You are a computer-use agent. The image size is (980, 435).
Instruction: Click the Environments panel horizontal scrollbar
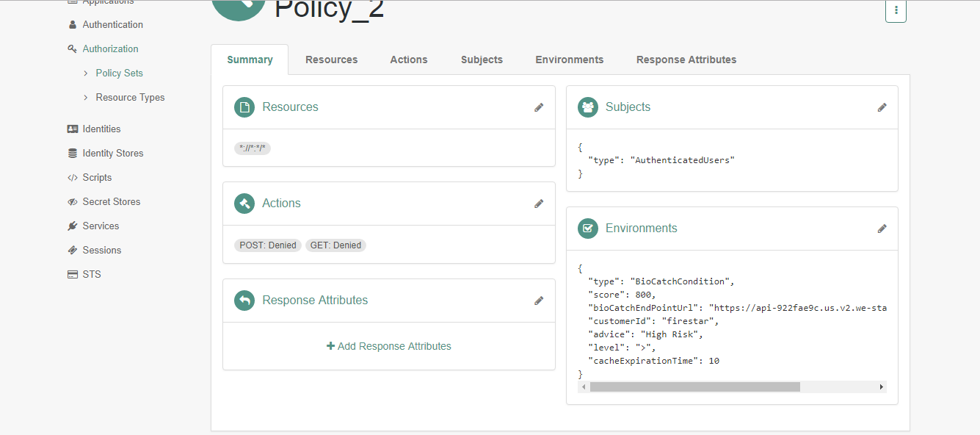click(x=695, y=386)
